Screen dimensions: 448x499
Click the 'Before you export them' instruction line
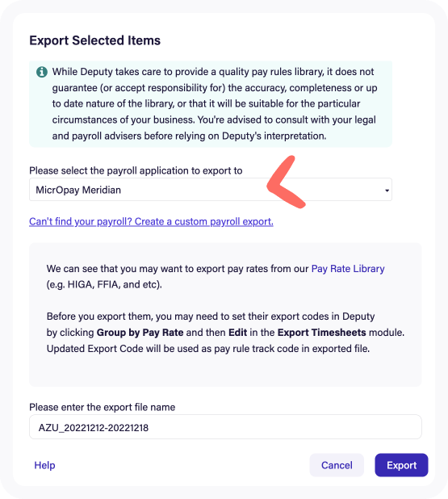point(211,317)
